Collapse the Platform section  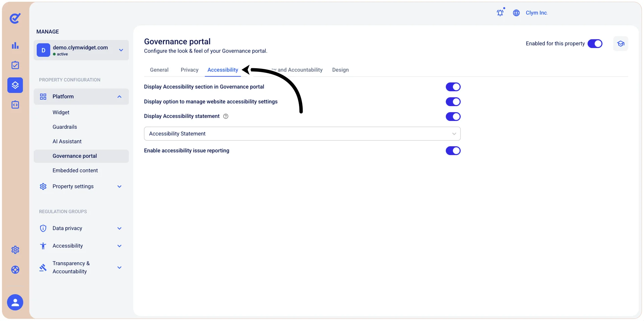pyautogui.click(x=119, y=97)
